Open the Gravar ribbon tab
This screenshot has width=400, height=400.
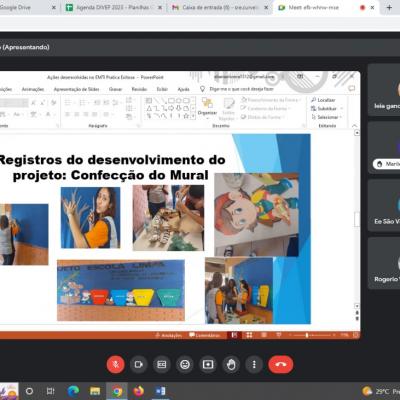point(115,89)
